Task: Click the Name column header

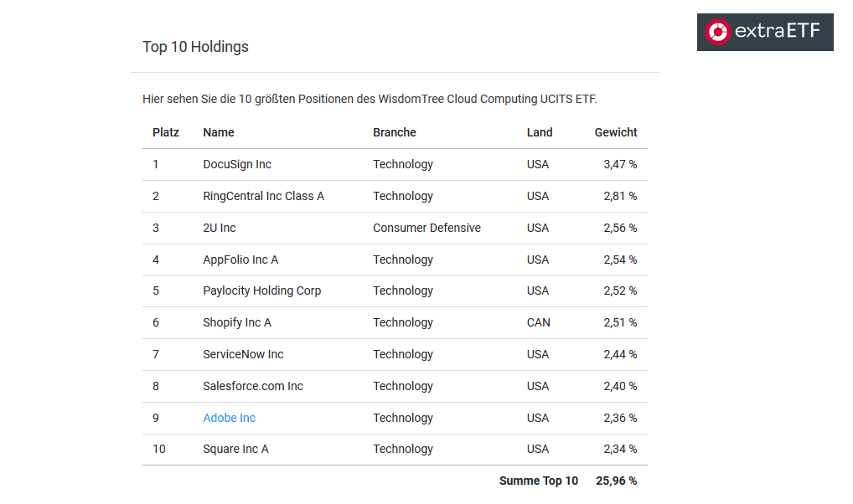Action: [x=219, y=132]
